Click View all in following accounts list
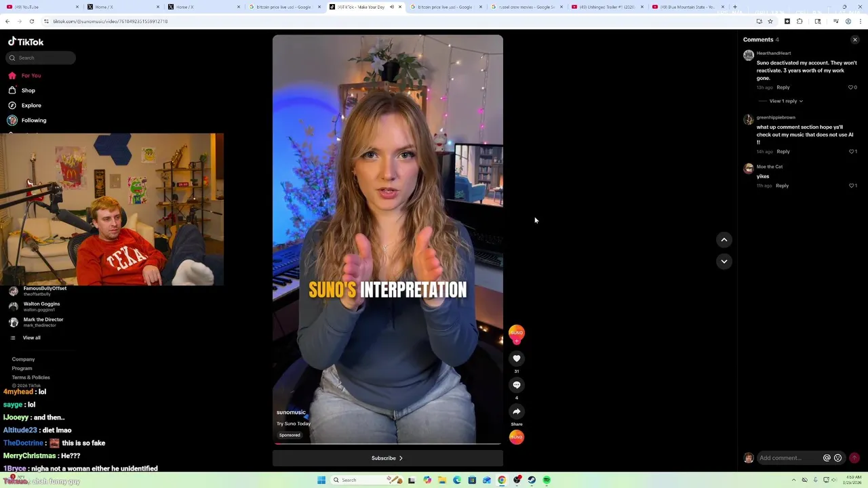 point(31,338)
